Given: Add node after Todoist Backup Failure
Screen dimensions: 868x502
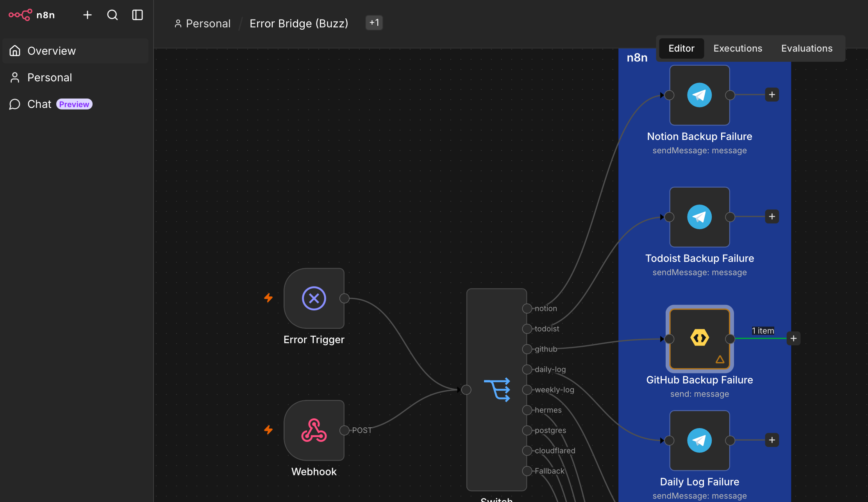Looking at the screenshot, I should pyautogui.click(x=772, y=217).
